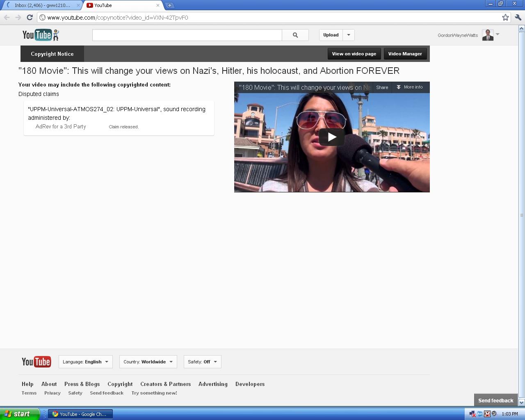Open Chrome wrench settings menu

(x=518, y=17)
